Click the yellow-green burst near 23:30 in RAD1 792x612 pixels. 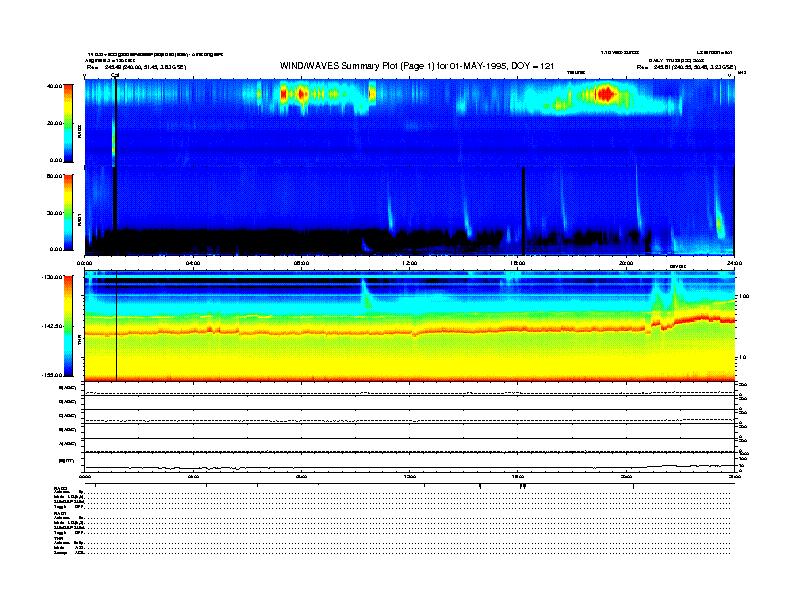pos(720,225)
